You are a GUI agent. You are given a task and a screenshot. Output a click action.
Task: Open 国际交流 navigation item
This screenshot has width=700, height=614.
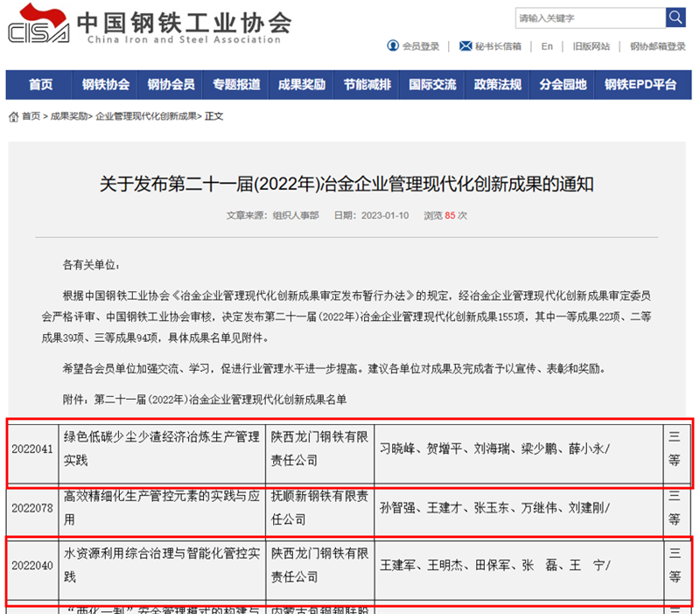coord(432,85)
